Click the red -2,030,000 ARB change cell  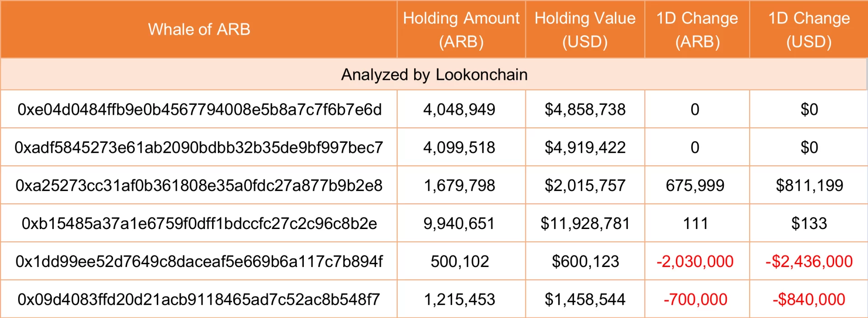pyautogui.click(x=695, y=261)
